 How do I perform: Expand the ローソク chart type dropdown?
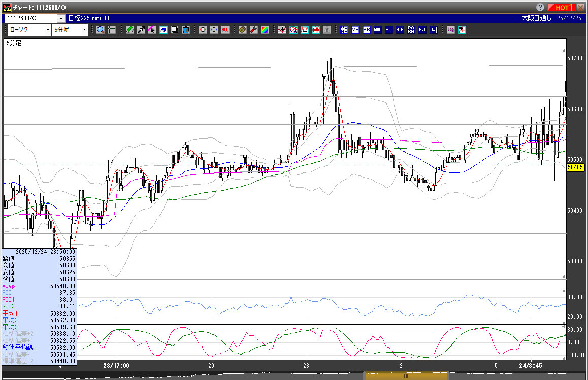(48, 30)
